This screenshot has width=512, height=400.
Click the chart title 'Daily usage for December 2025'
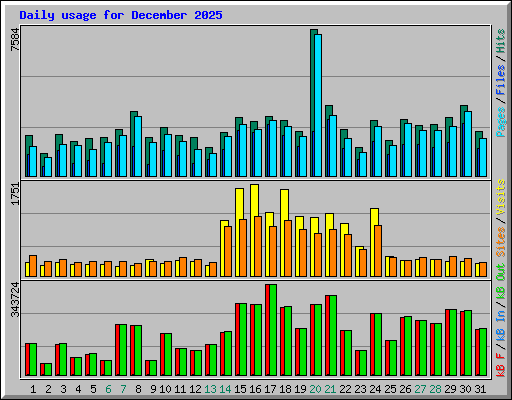pyautogui.click(x=121, y=15)
